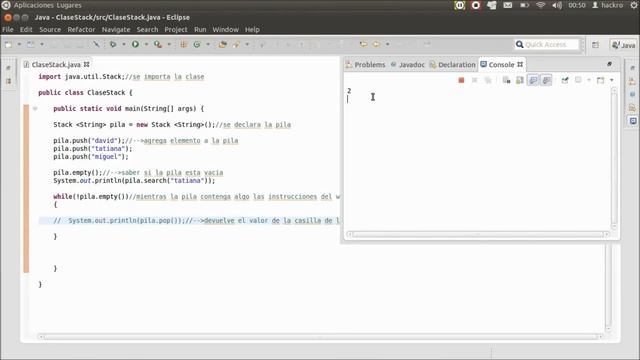Open the Open Console dropdown arrow
This screenshot has height=360, width=640.
pyautogui.click(x=611, y=80)
